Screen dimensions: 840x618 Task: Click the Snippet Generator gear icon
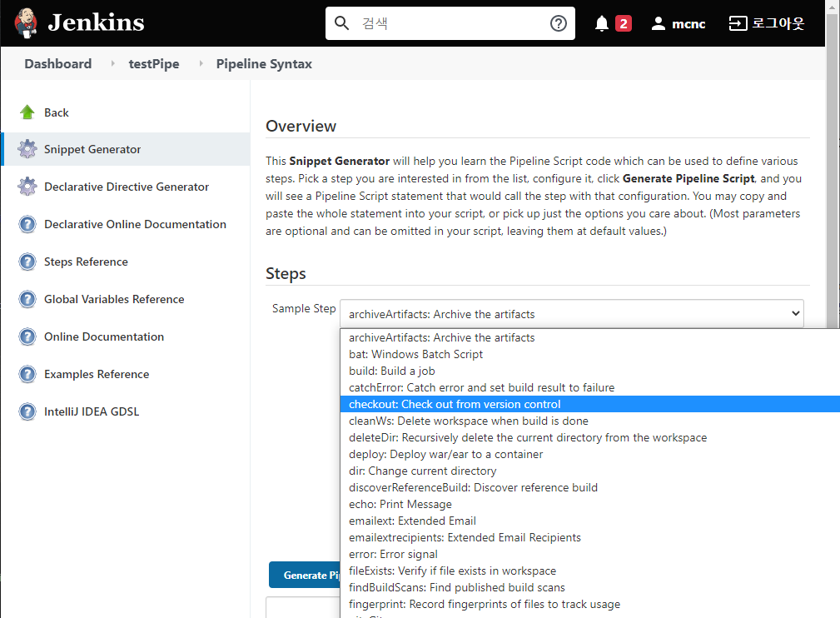pos(27,149)
